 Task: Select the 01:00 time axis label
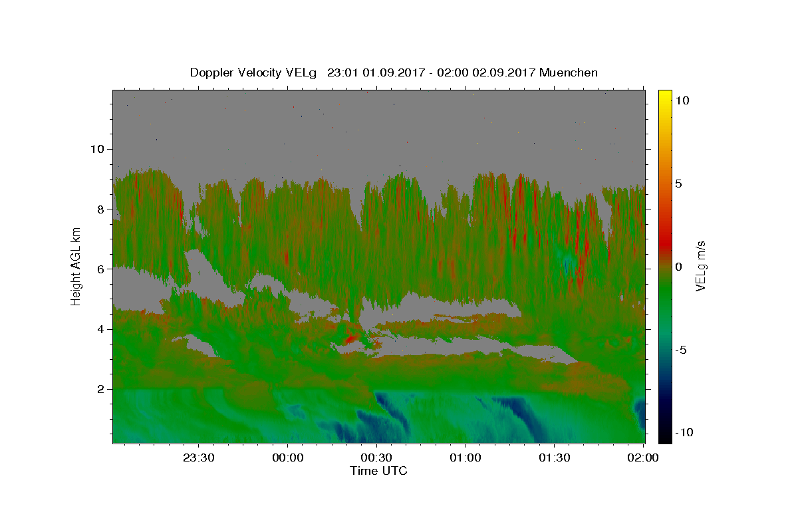click(465, 458)
